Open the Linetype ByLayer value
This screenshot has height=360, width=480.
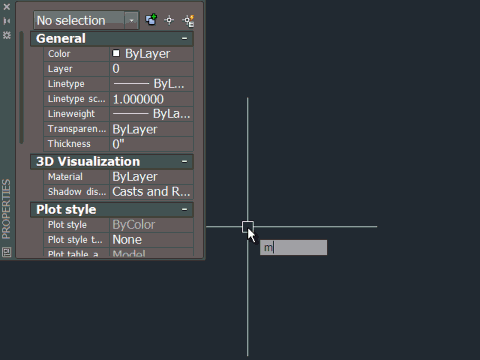click(x=152, y=84)
